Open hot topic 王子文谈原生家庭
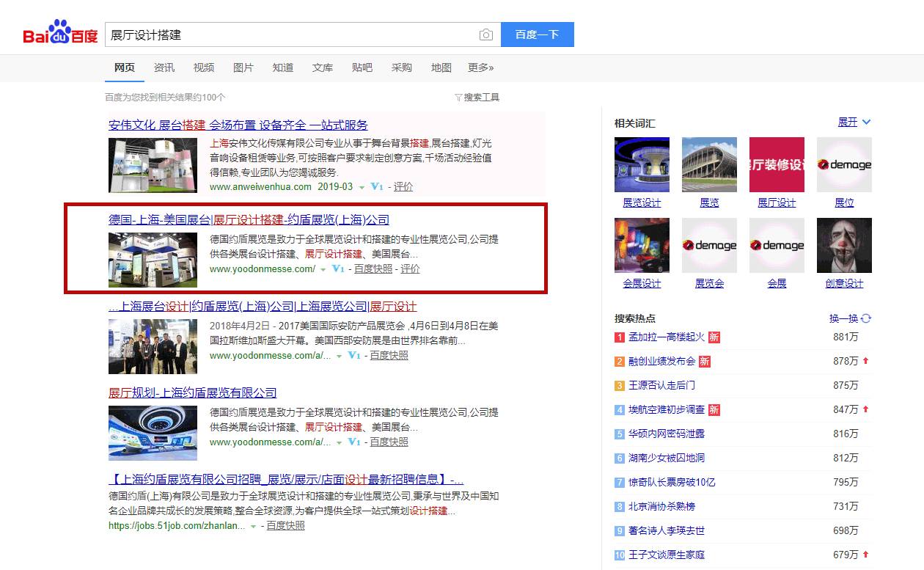This screenshot has width=924, height=570. (x=667, y=555)
